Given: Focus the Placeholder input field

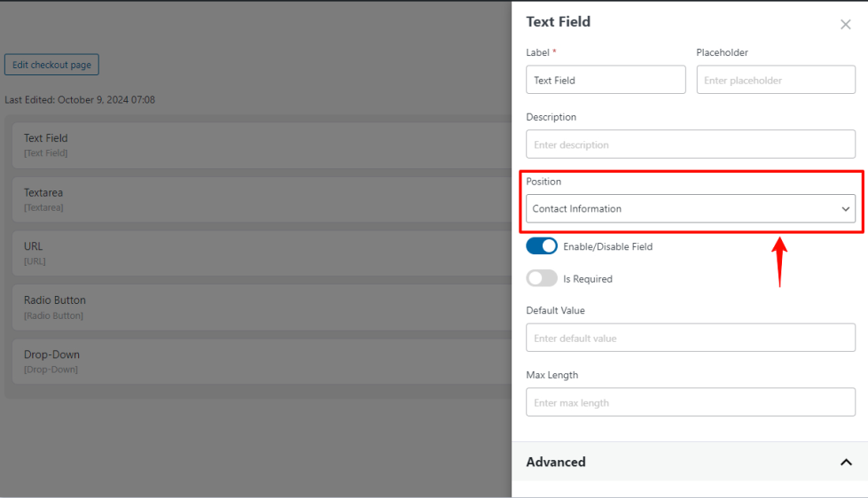Looking at the screenshot, I should (x=776, y=80).
